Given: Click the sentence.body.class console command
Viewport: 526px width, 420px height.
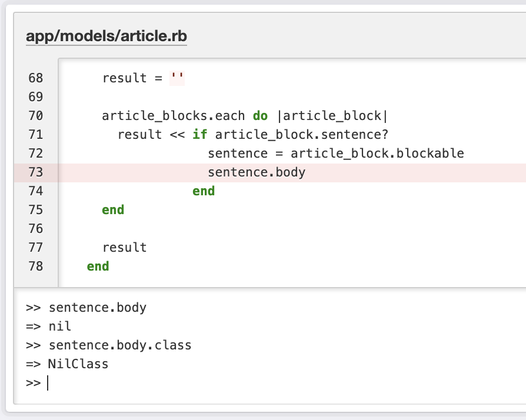Looking at the screenshot, I should [120, 345].
